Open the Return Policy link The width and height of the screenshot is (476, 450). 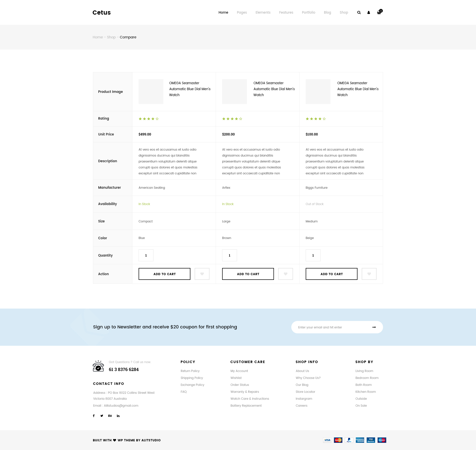(x=190, y=371)
